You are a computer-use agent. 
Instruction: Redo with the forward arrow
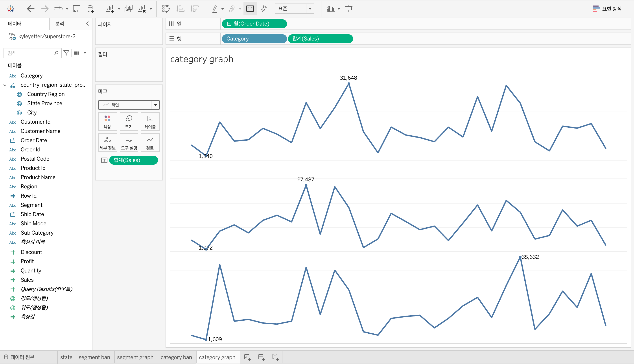44,9
